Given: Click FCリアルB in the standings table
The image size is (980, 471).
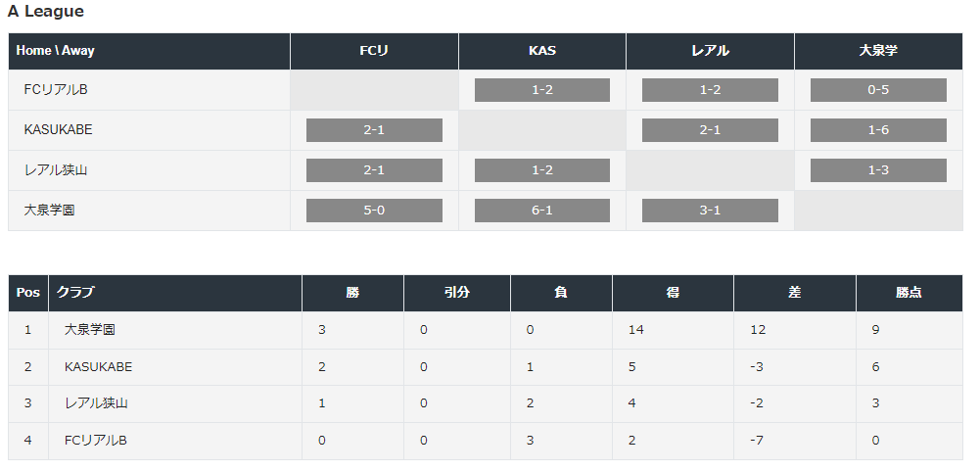Looking at the screenshot, I should pyautogui.click(x=96, y=441).
